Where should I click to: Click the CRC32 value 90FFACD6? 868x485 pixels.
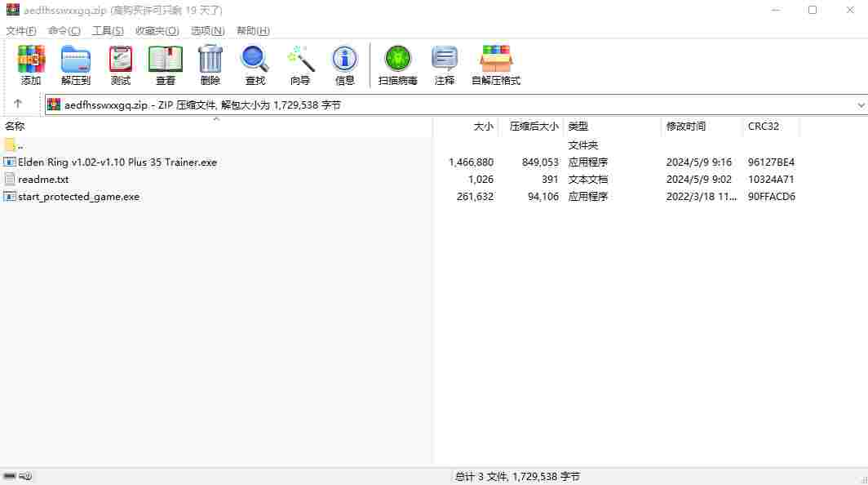click(772, 197)
